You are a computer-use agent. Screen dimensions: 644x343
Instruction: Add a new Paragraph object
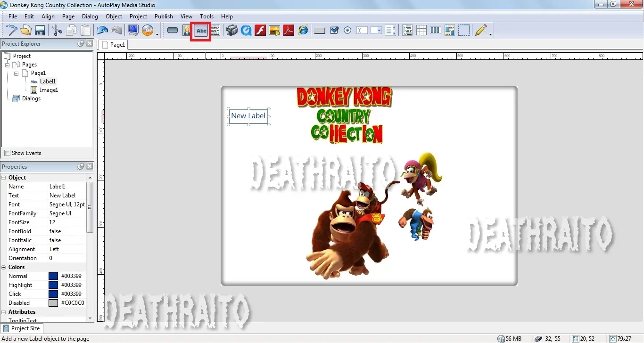[215, 31]
